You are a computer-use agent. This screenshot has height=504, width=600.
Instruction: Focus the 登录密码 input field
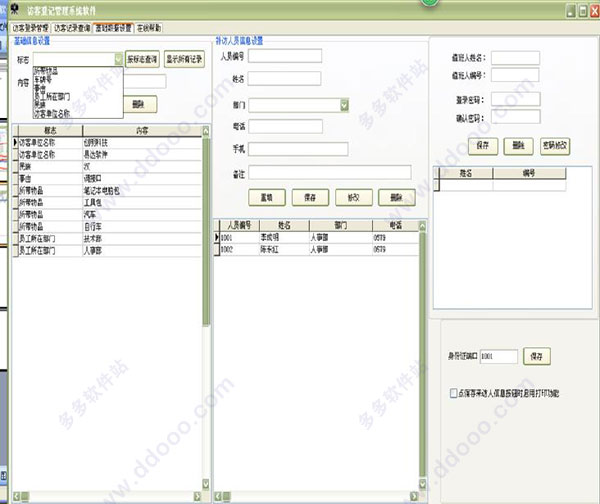point(516,99)
